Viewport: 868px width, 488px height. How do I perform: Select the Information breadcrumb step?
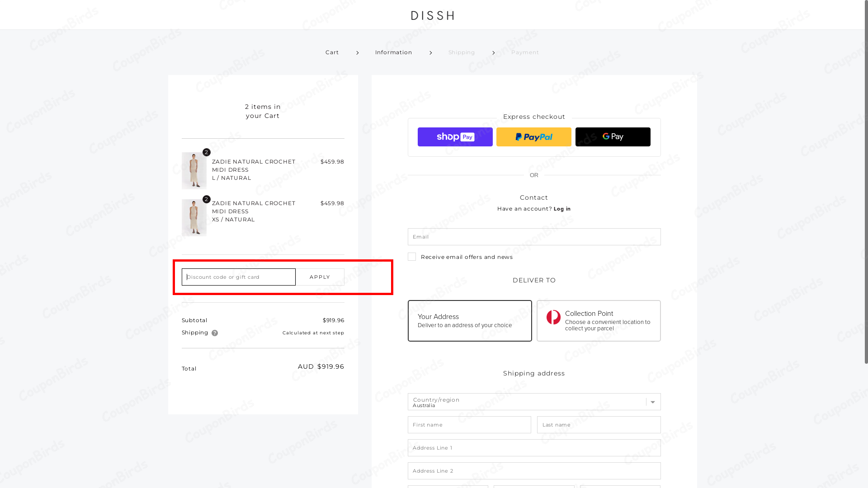click(x=393, y=52)
